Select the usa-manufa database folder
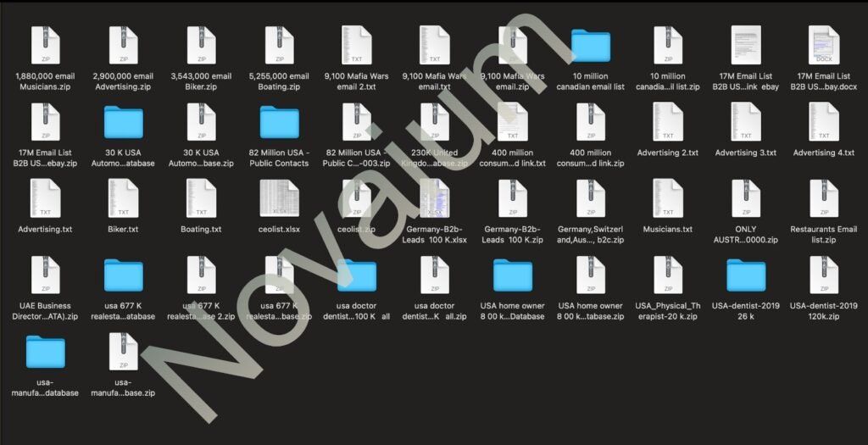The image size is (868, 445). click(x=46, y=352)
